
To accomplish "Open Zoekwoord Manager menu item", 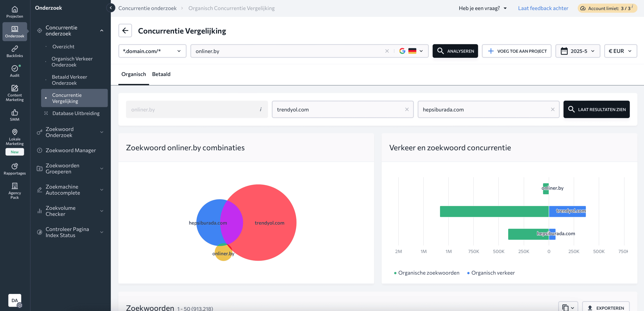I will point(70,150).
